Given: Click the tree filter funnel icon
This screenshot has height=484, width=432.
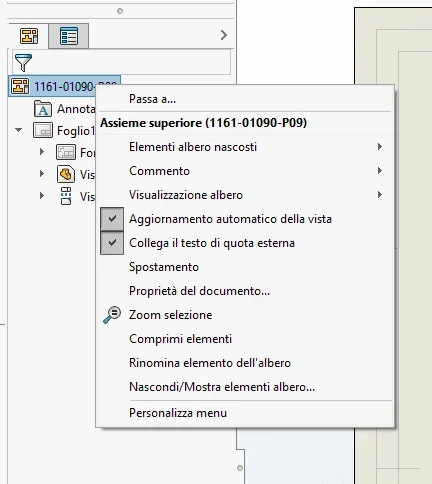Looking at the screenshot, I should [x=23, y=63].
